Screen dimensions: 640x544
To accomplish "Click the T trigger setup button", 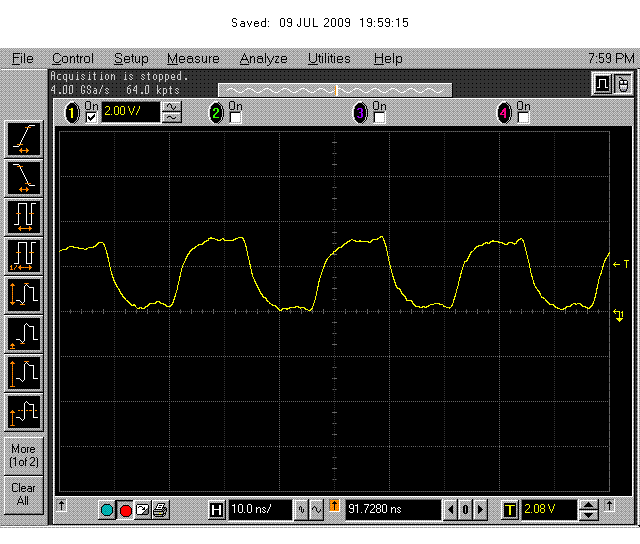I will tap(509, 510).
